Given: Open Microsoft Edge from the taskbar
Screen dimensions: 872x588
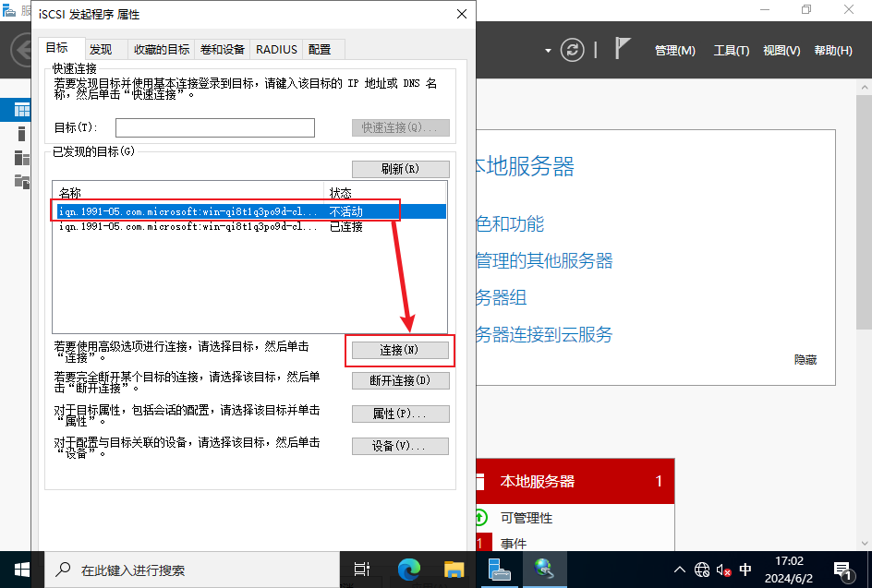Looking at the screenshot, I should point(408,570).
